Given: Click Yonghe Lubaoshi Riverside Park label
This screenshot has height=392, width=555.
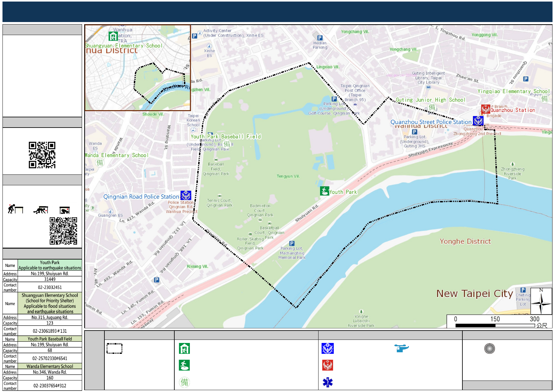Looking at the screenshot, I should pos(361,321).
